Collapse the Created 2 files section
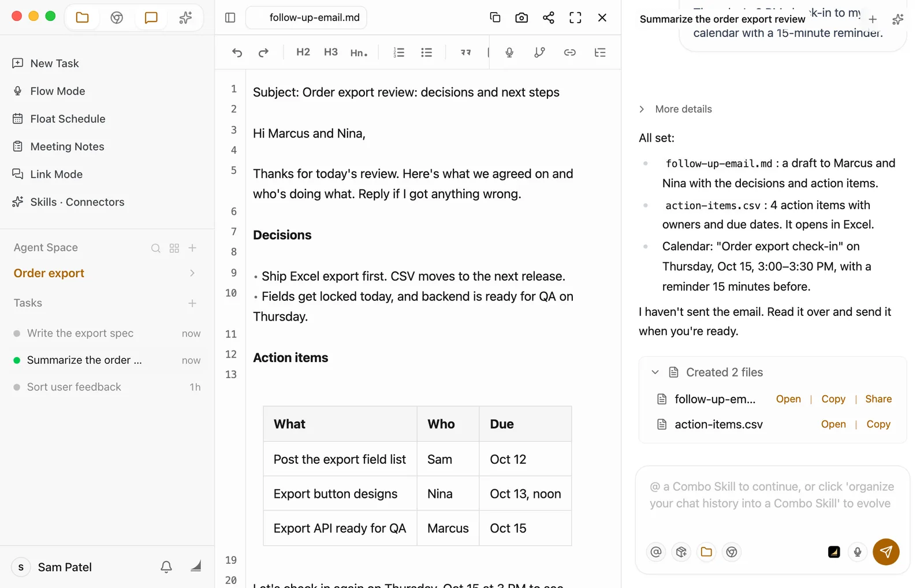 (655, 373)
